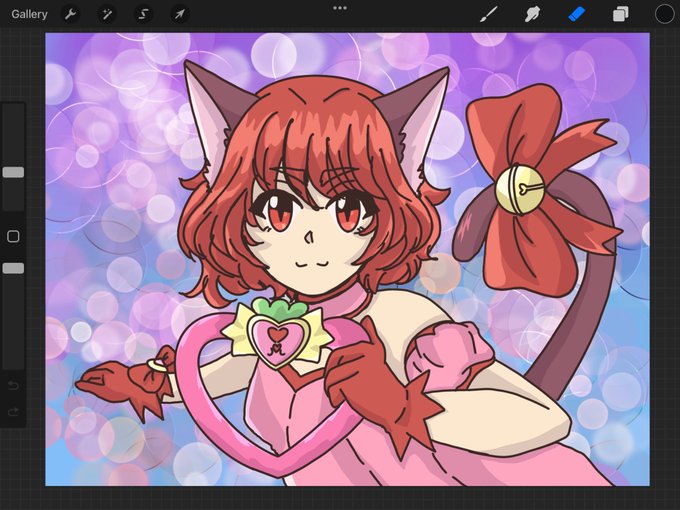Open the Gallery view
Image resolution: width=680 pixels, height=510 pixels.
click(x=29, y=14)
